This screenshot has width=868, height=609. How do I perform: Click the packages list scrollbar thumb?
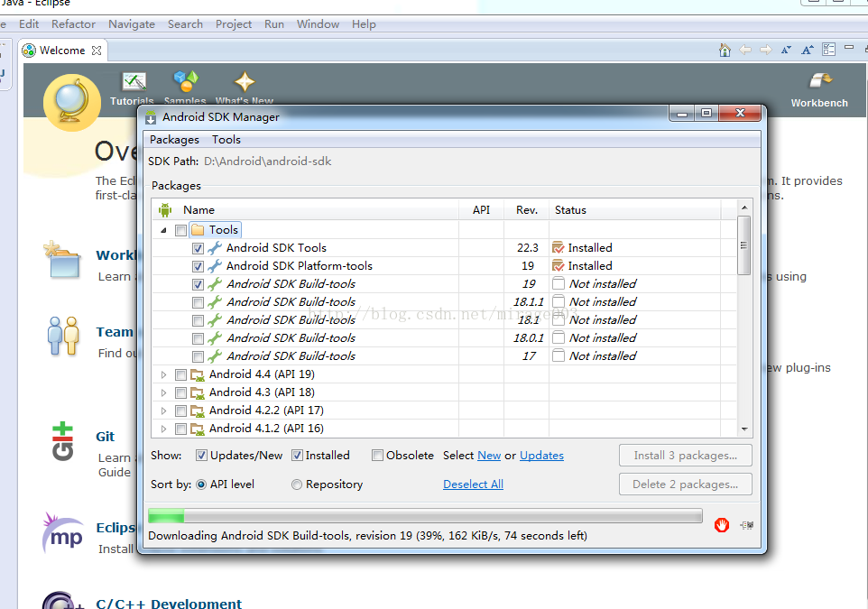point(744,245)
